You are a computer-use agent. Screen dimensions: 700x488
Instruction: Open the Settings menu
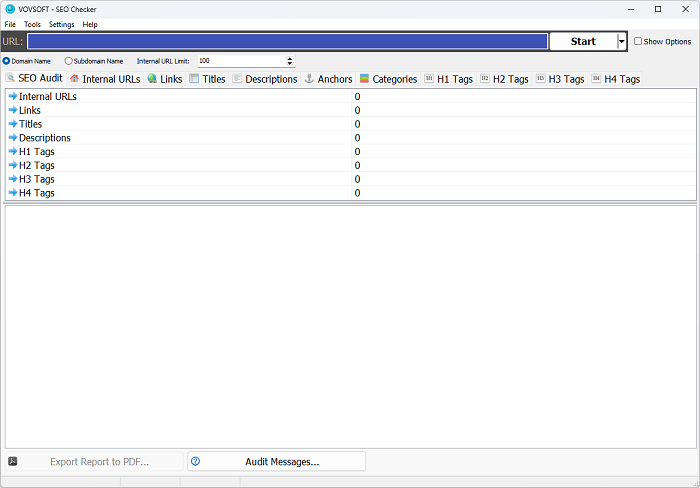[62, 24]
